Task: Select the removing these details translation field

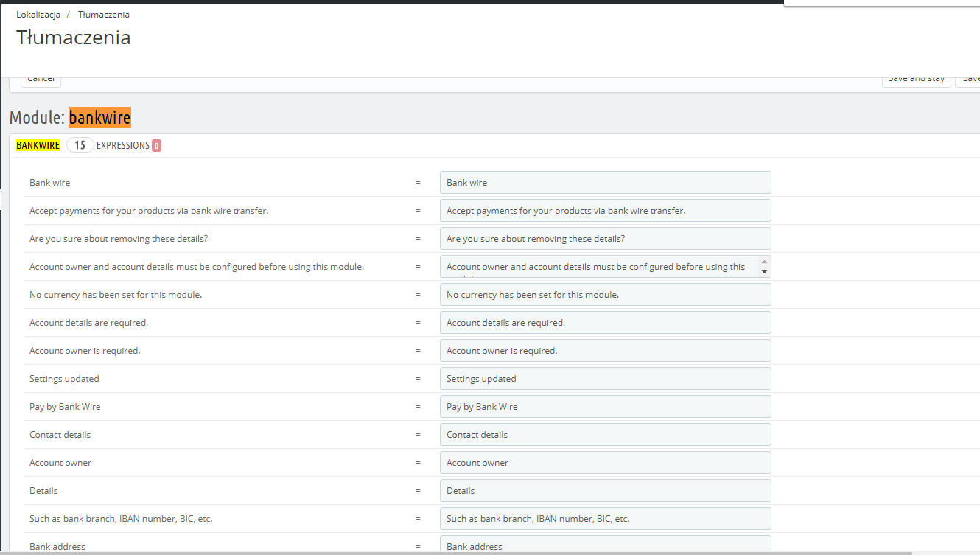Action: coord(605,239)
